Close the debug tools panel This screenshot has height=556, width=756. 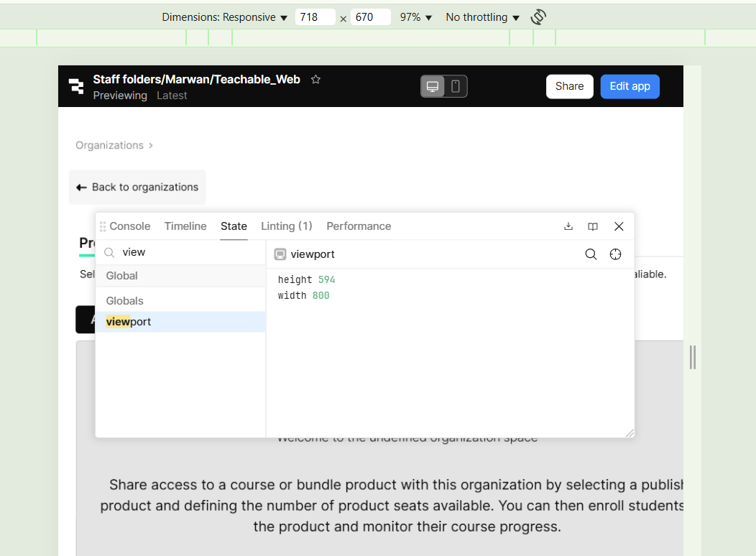(619, 226)
